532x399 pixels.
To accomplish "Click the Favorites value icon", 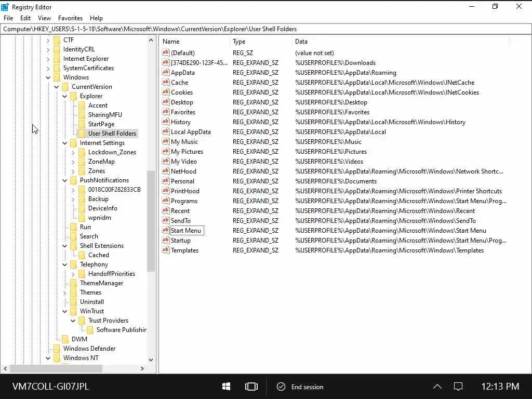I will tap(166, 112).
